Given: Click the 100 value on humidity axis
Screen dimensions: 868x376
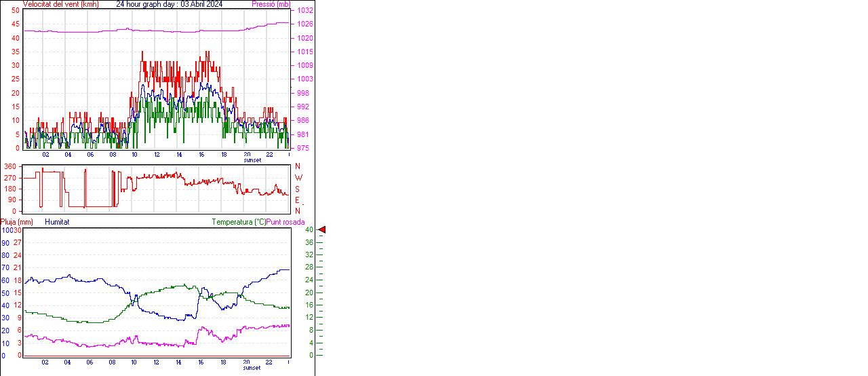Looking at the screenshot, I should tap(5, 231).
